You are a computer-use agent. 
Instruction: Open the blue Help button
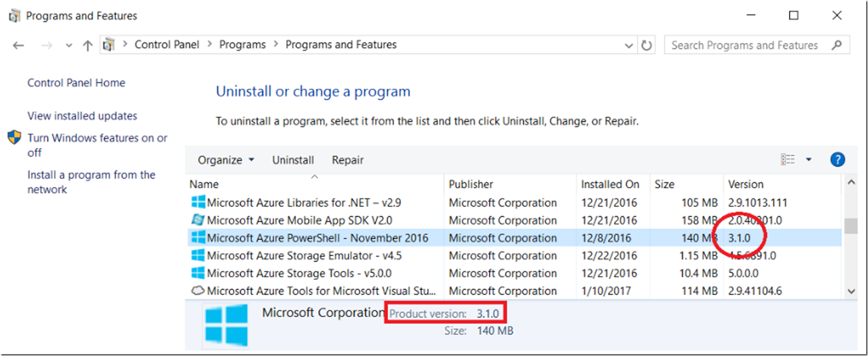click(838, 160)
